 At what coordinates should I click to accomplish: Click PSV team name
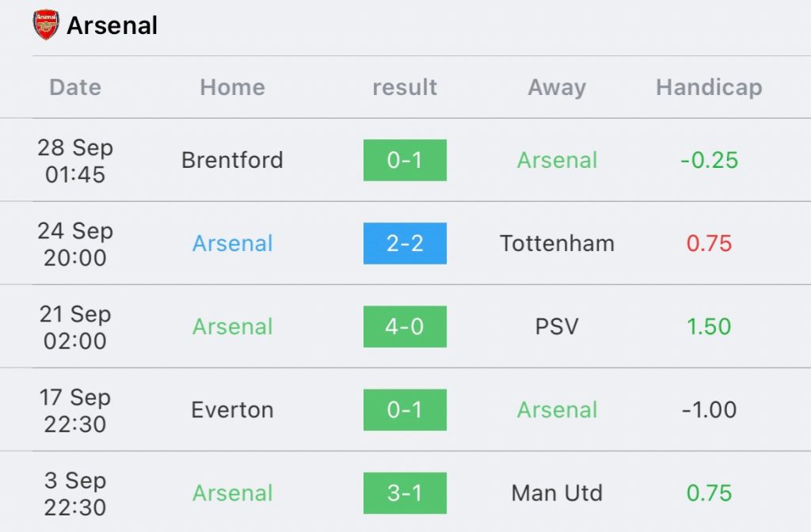pyautogui.click(x=557, y=326)
